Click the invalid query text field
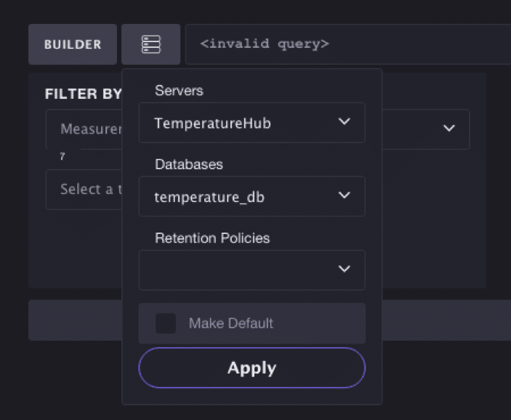This screenshot has width=511, height=420. 347,44
